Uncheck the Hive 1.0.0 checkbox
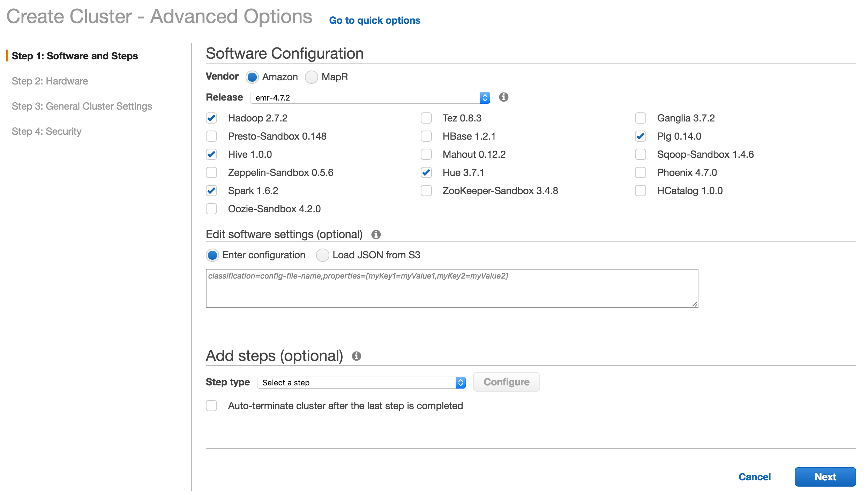This screenshot has height=495, width=868. pyautogui.click(x=211, y=154)
